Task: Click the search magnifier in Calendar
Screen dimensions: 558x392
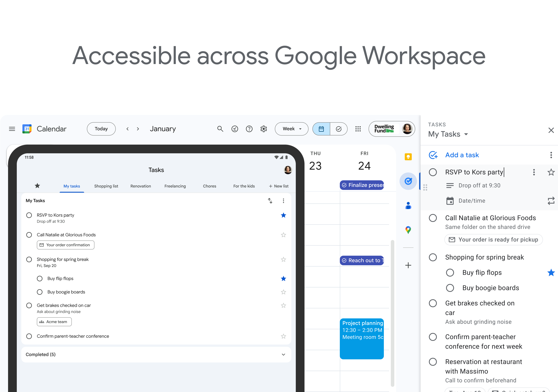Action: pos(220,129)
